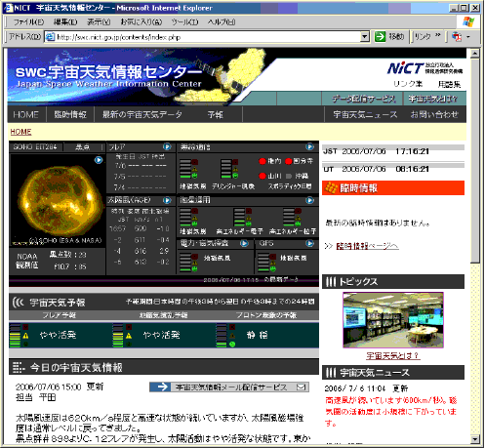The image size is (485, 448).
Task: Expand the リンク toolbar chevron
Action: point(438,35)
